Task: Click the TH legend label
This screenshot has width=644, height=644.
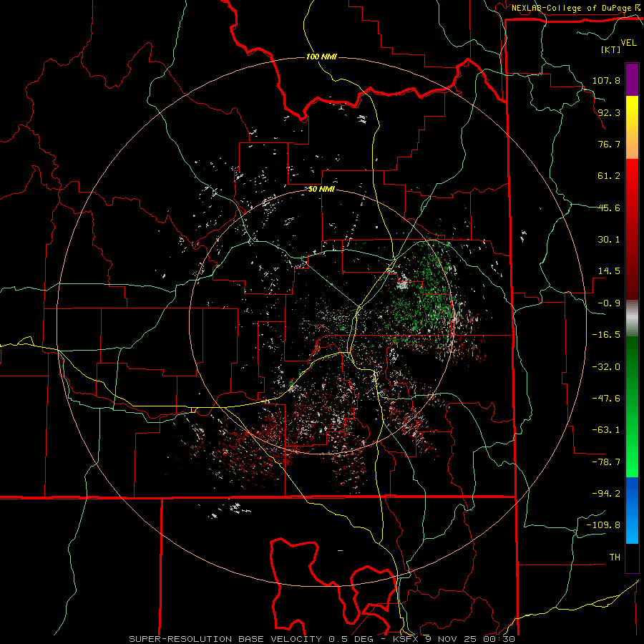Action: tap(615, 557)
